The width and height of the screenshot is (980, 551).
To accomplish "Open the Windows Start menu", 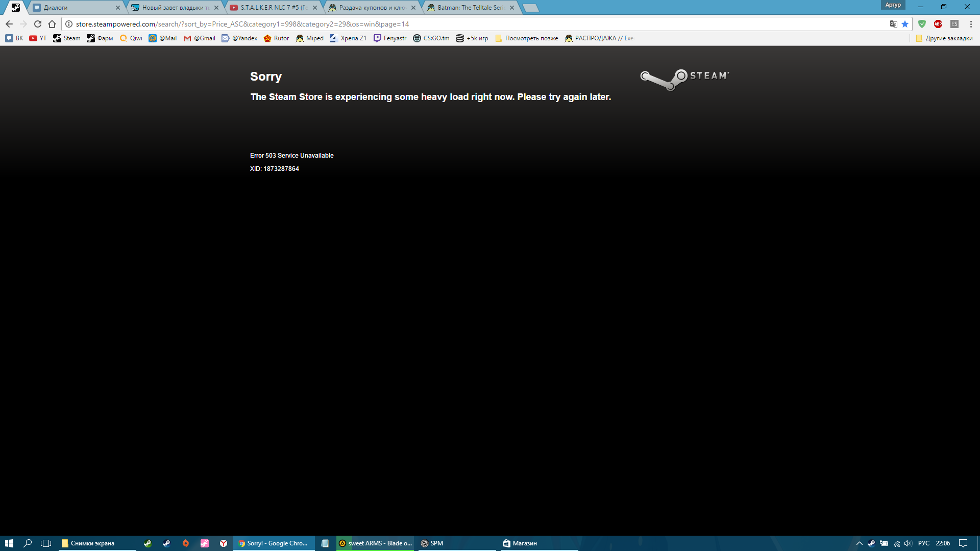I will [x=9, y=543].
